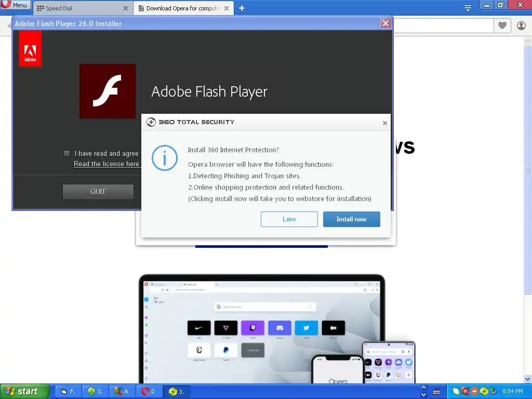Viewport: 532px width, 399px height.
Task: Open the Opera account profile icon
Action: [521, 25]
